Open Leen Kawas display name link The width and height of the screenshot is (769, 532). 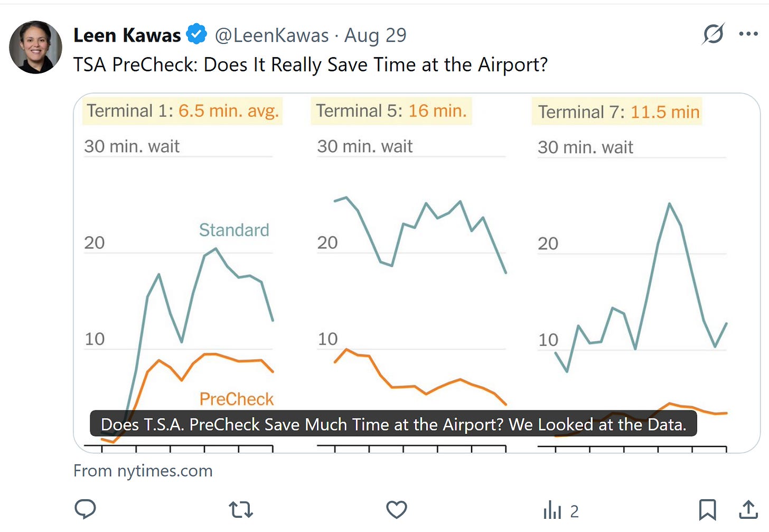coord(127,35)
